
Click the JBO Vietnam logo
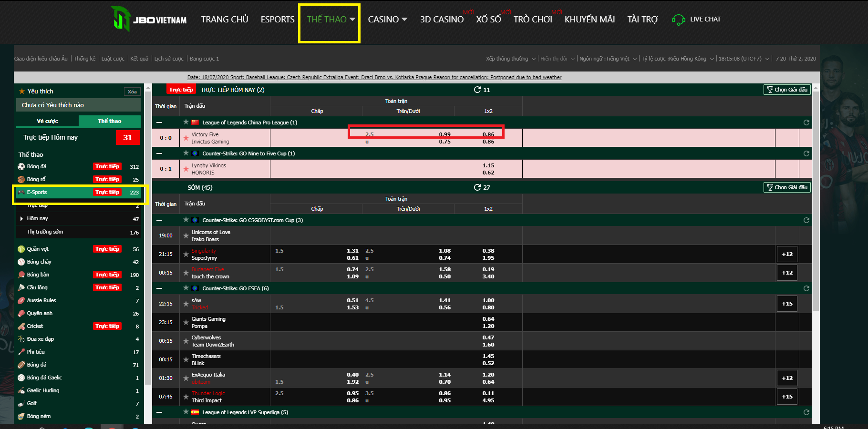tap(148, 19)
